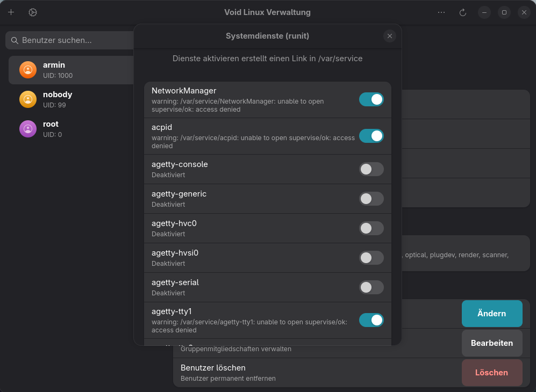This screenshot has width=536, height=392.
Task: Click the refresh icon in title bar
Action: pos(462,12)
